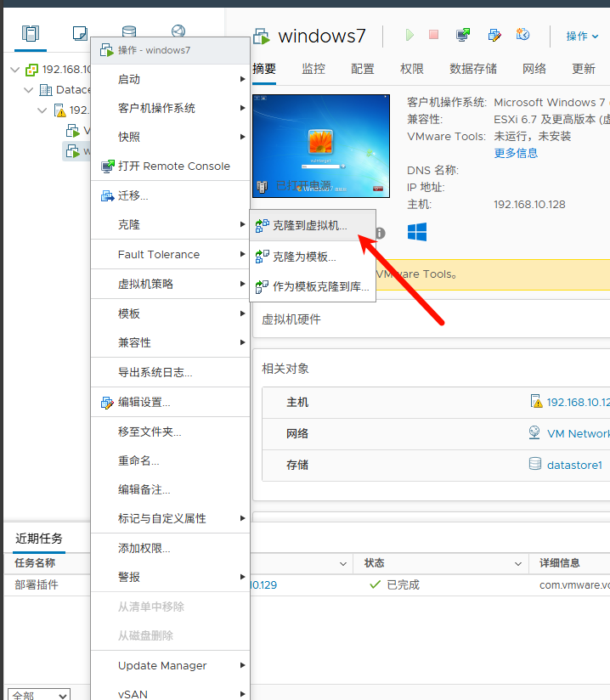This screenshot has height=700, width=610.
Task: Switch to the Storage inventory icon
Action: (x=128, y=33)
